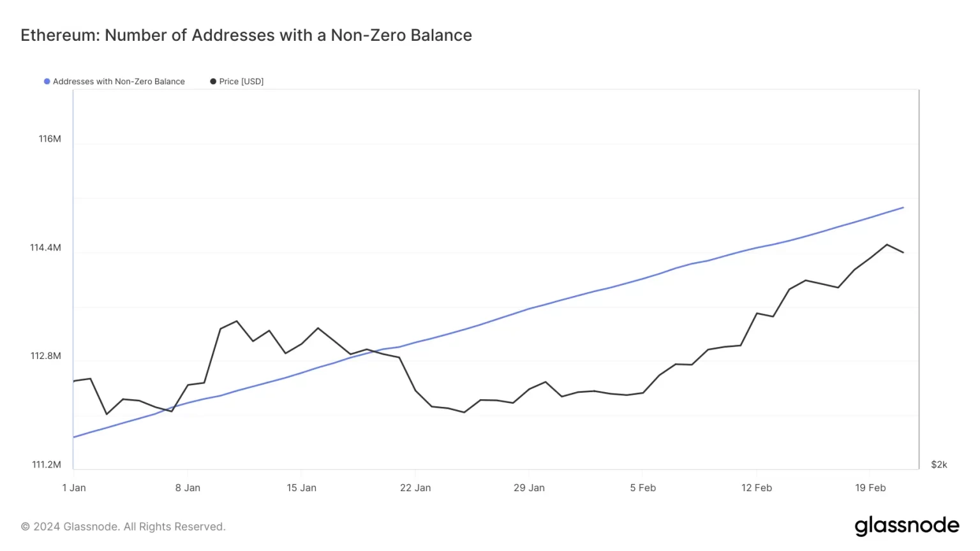Click the 19 Feb date tick
The width and height of the screenshot is (980, 551).
coord(870,488)
